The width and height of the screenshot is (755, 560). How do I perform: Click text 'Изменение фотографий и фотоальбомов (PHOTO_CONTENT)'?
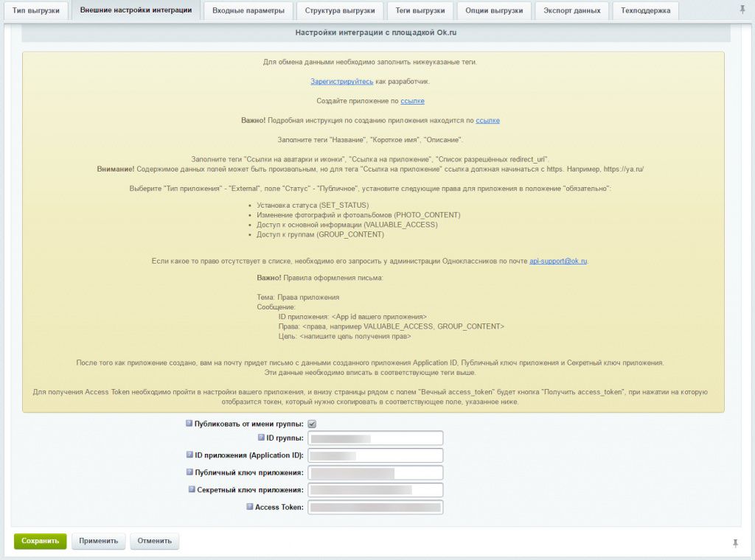click(x=359, y=215)
